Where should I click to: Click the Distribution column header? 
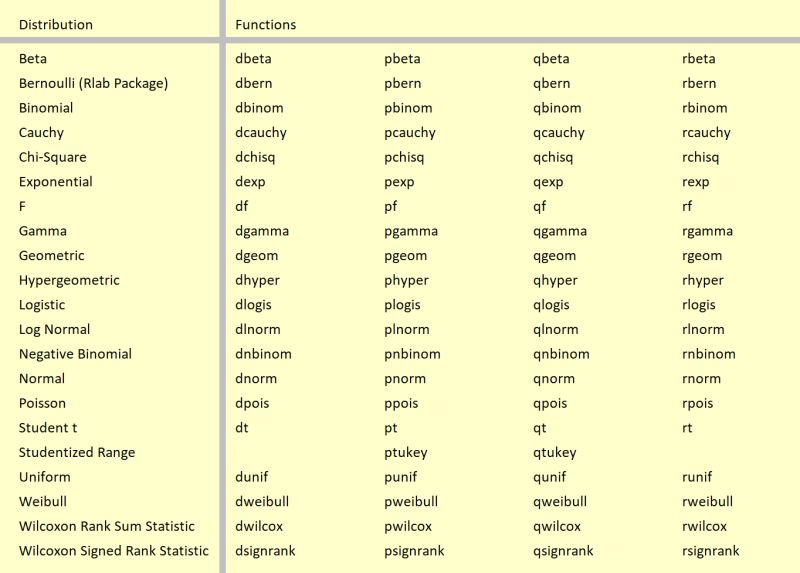point(56,24)
